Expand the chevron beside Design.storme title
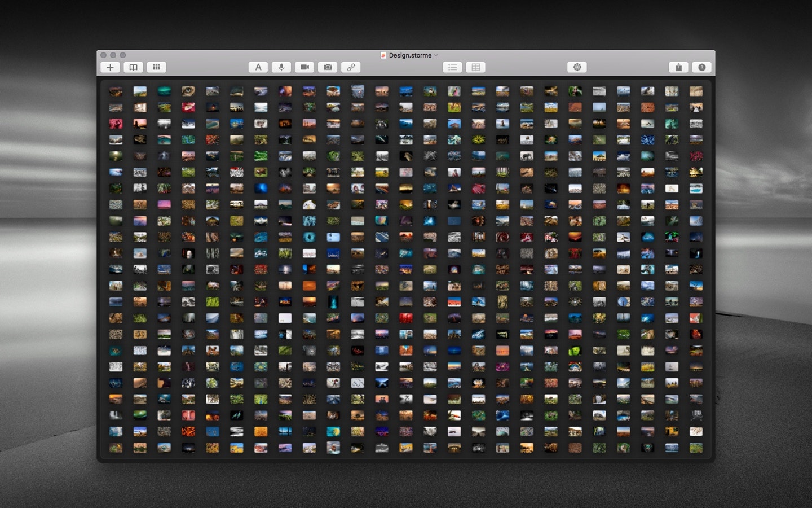 point(436,55)
